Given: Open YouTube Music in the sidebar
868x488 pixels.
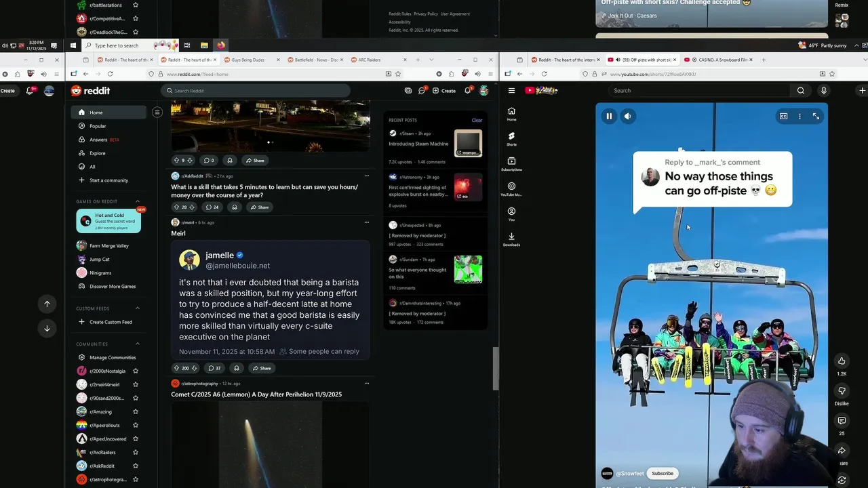Looking at the screenshot, I should point(511,189).
